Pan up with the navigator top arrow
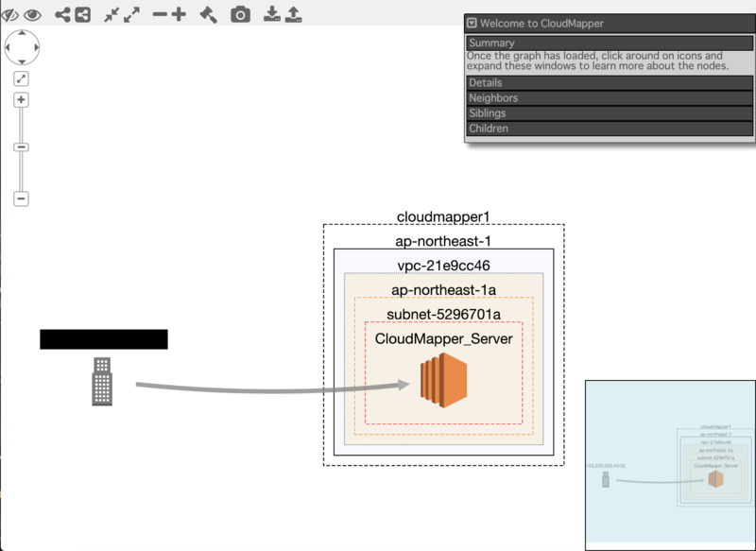The width and height of the screenshot is (756, 551). point(22,33)
